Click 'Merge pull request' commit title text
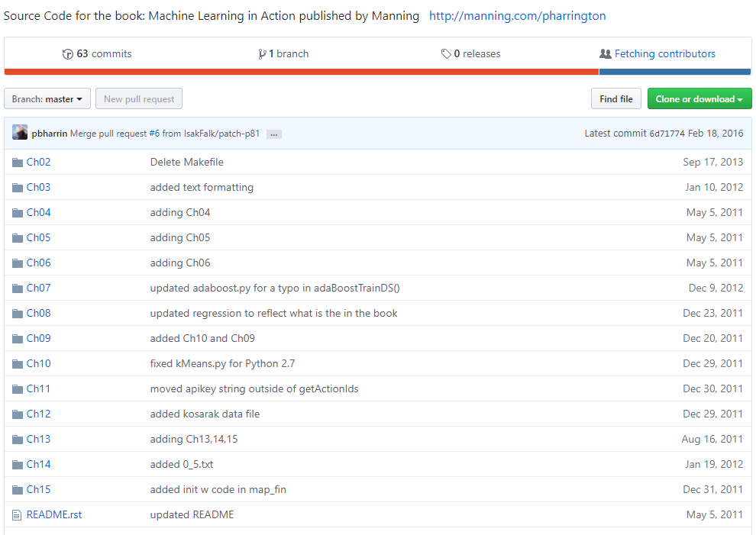The width and height of the screenshot is (756, 535). click(108, 134)
